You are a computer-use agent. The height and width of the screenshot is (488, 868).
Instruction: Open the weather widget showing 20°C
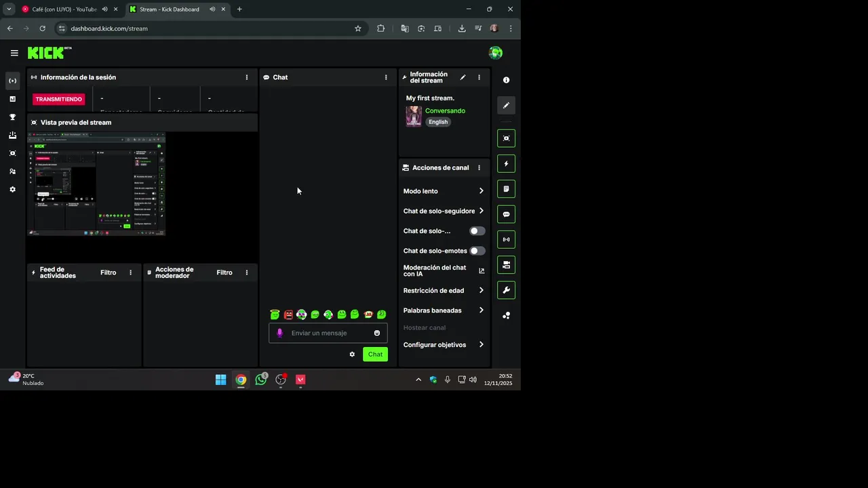[26, 379]
